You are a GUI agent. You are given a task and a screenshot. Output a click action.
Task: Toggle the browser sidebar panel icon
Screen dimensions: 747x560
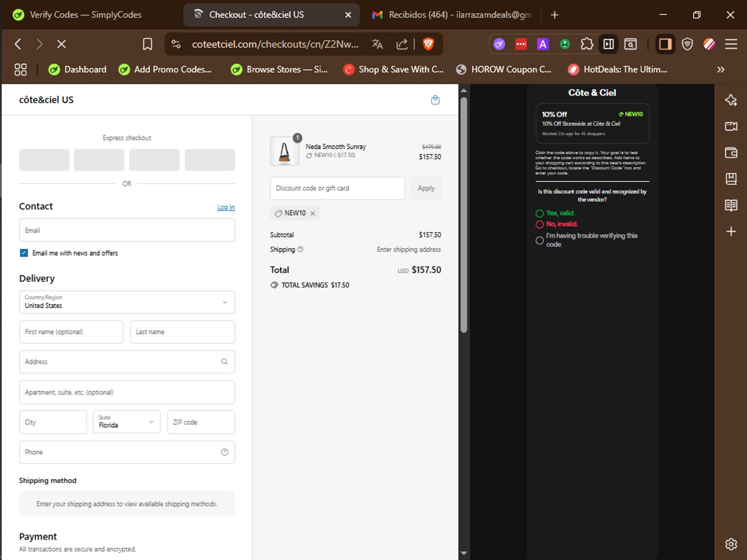[x=665, y=44]
